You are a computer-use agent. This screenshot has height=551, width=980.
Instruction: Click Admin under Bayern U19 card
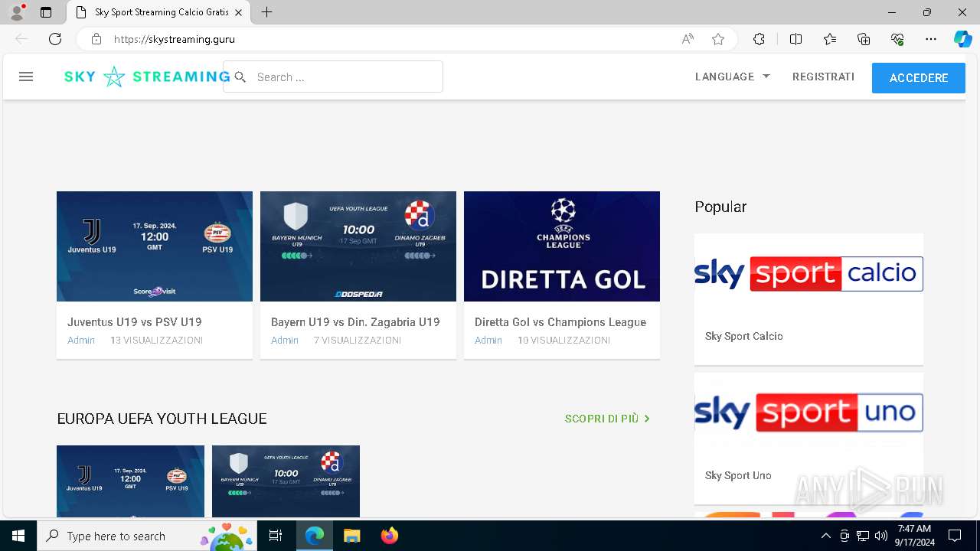285,340
